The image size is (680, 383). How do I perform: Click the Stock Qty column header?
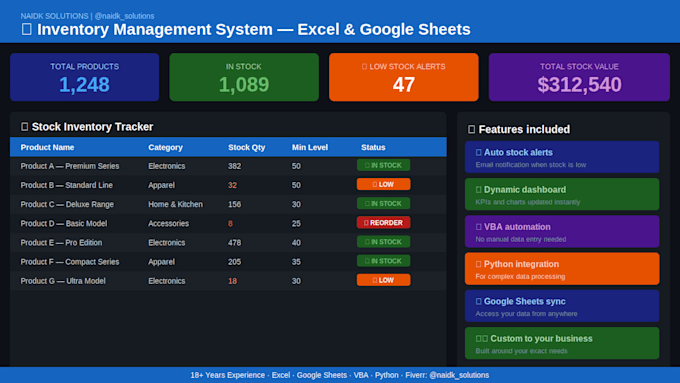246,147
